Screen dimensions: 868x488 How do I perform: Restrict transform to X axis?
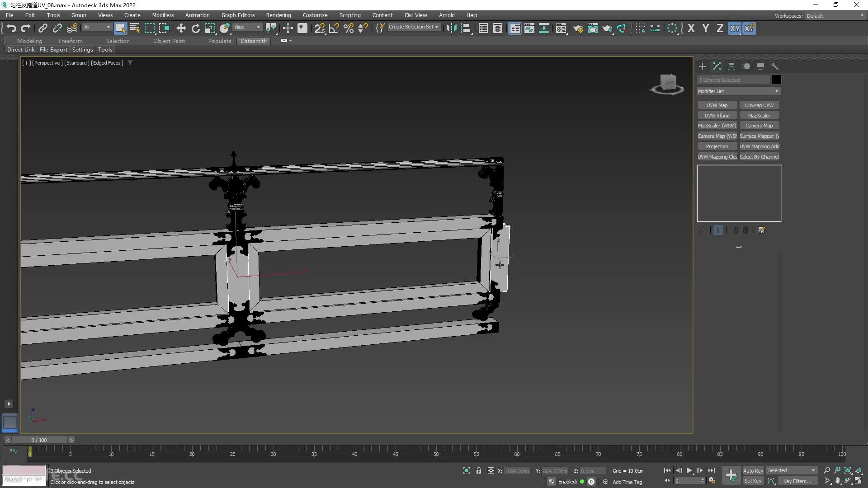(x=691, y=28)
